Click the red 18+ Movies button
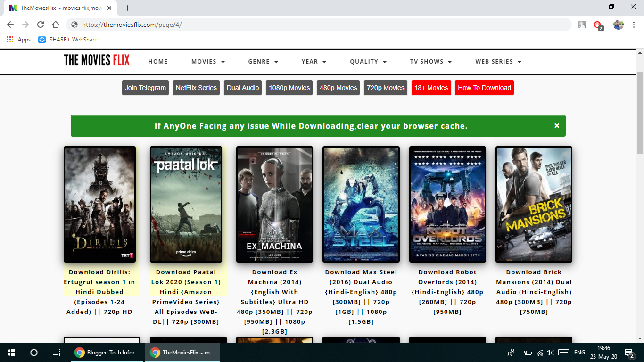The image size is (644, 362). point(431,88)
